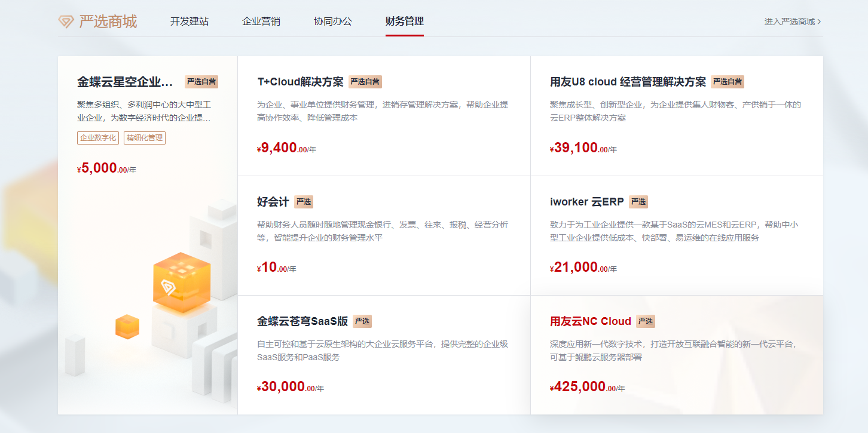
Task: Click the 严选自营 badge beside 用友U8 cloud
Action: pyautogui.click(x=728, y=82)
